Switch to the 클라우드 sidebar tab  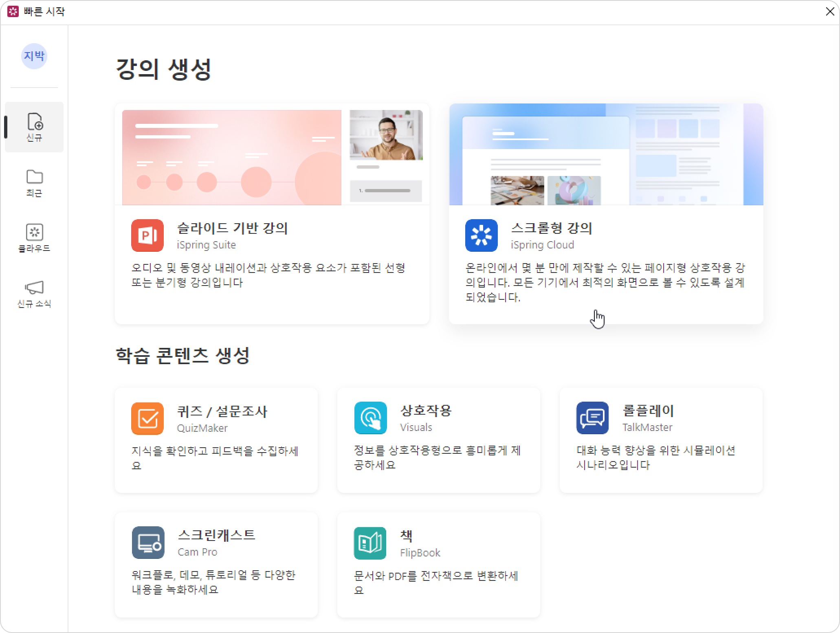click(x=34, y=238)
